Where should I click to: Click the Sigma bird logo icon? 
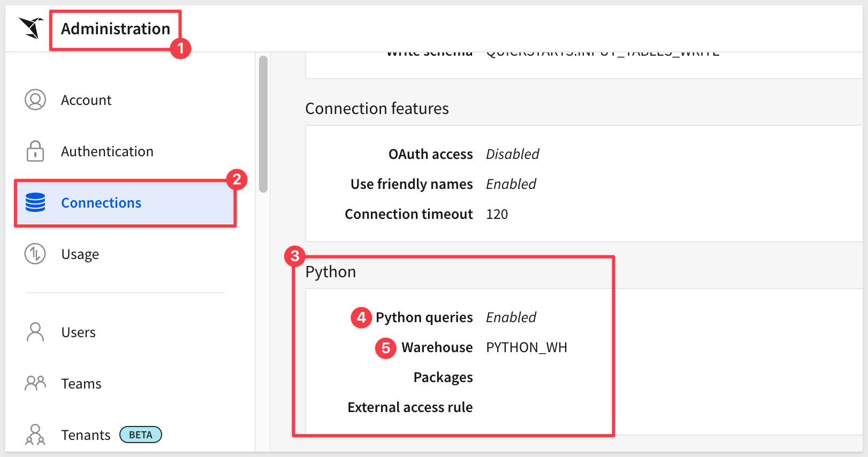[x=31, y=28]
